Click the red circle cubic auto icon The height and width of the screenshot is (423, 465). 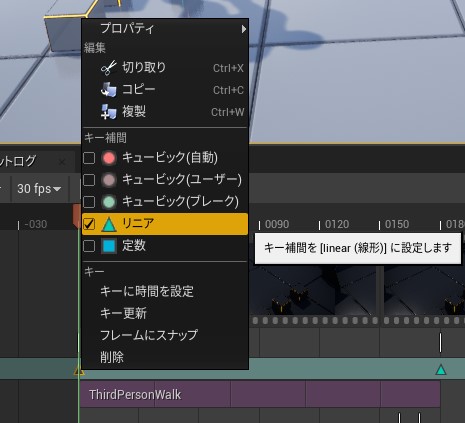109,158
